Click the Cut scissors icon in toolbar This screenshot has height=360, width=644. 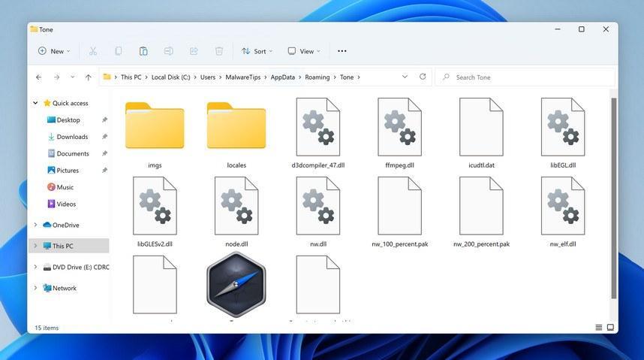(x=93, y=51)
